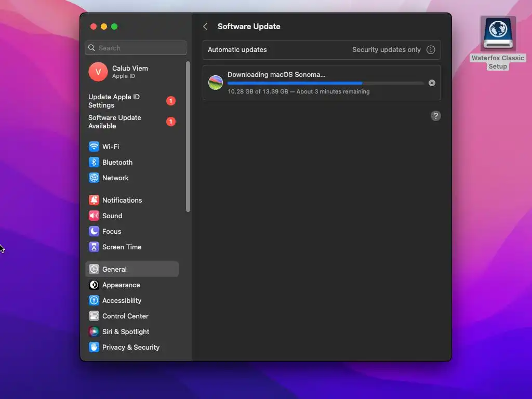
Task: Open the help question mark button
Action: point(436,116)
